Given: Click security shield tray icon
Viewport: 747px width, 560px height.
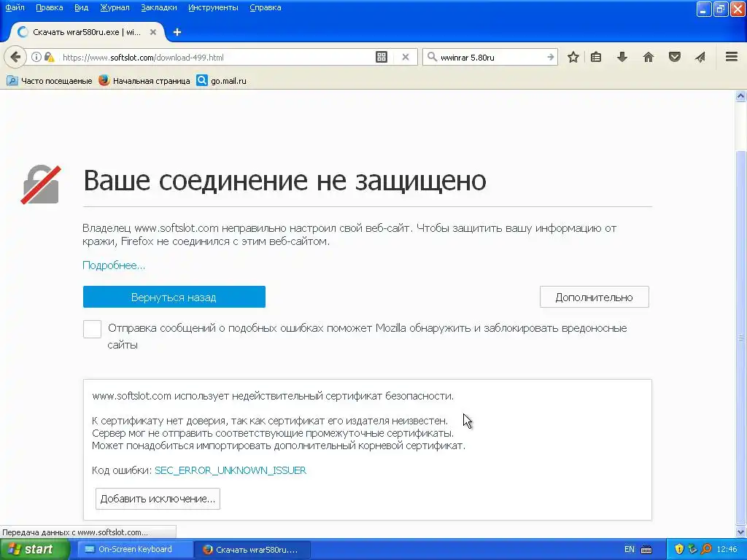Looking at the screenshot, I should tap(679, 550).
